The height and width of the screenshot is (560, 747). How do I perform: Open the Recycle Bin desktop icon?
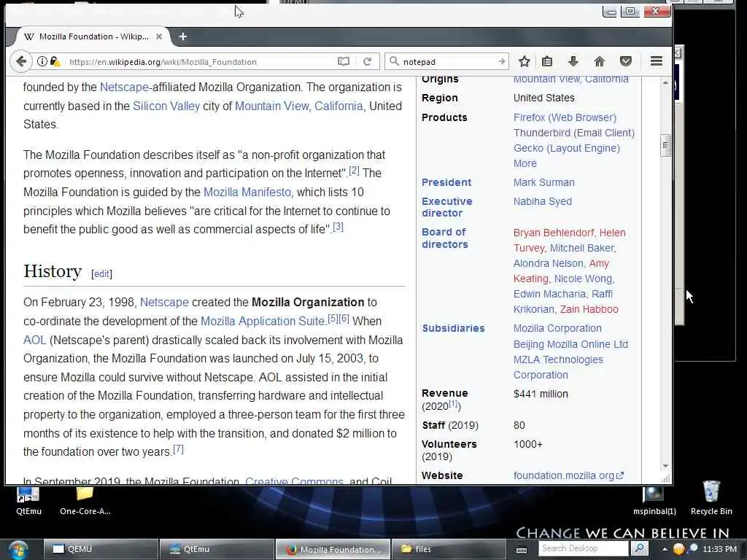(711, 497)
